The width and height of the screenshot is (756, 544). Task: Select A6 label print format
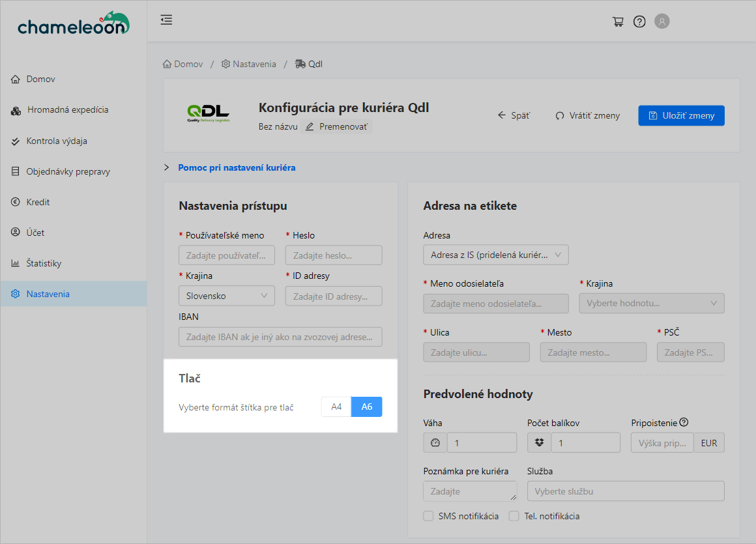coord(366,407)
